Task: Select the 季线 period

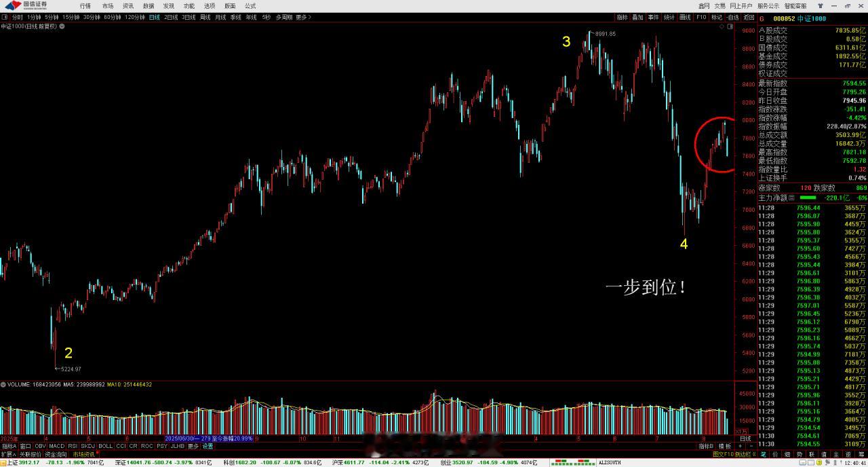Action: click(235, 17)
